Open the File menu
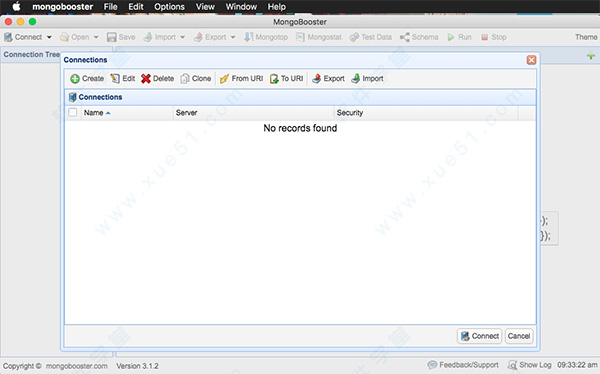This screenshot has width=600, height=374. click(x=111, y=7)
